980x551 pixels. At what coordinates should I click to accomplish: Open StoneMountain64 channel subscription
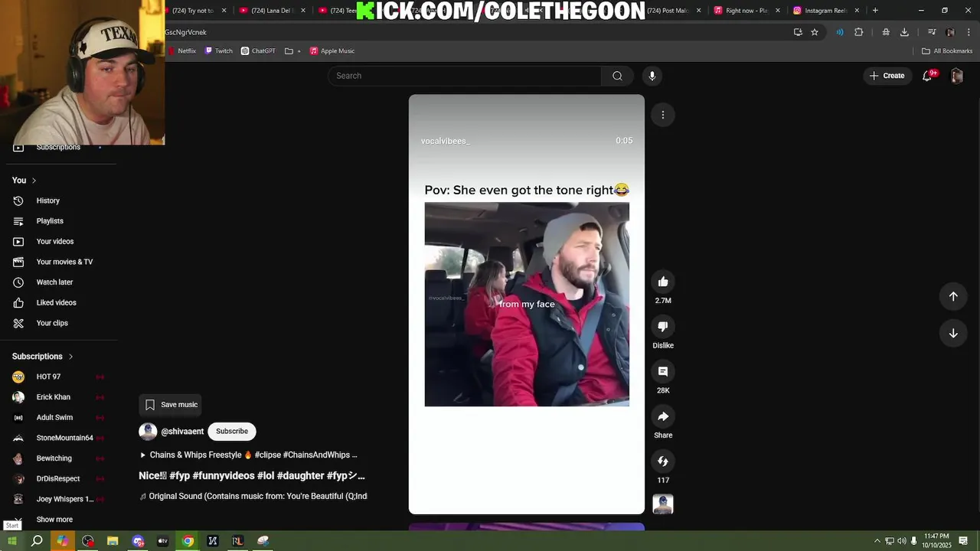64,438
